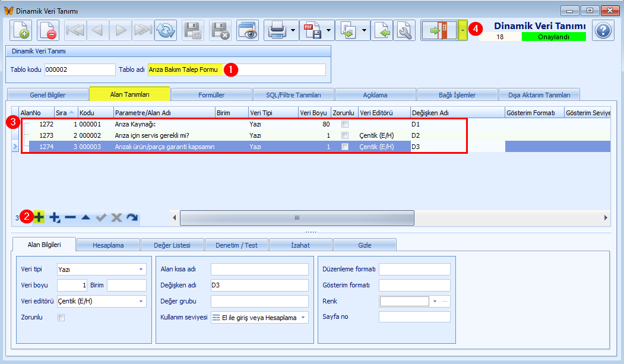Click the copy document icon with green arrow

(348, 30)
